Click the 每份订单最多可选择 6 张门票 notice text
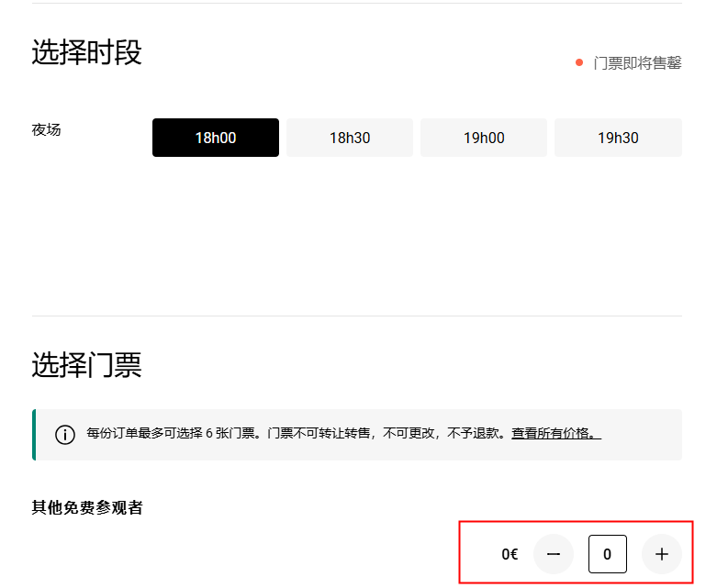This screenshot has height=588, width=717. click(x=174, y=434)
